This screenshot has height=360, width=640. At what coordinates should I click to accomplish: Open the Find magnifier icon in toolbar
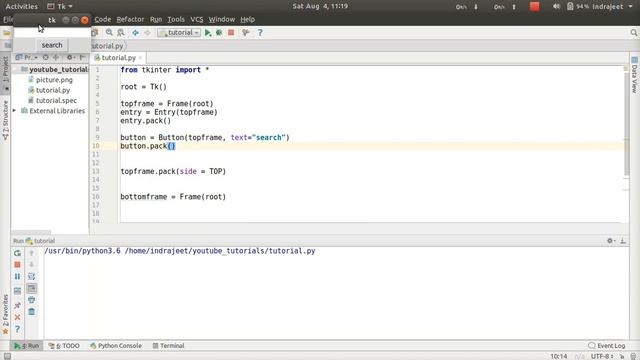pyautogui.click(x=109, y=33)
